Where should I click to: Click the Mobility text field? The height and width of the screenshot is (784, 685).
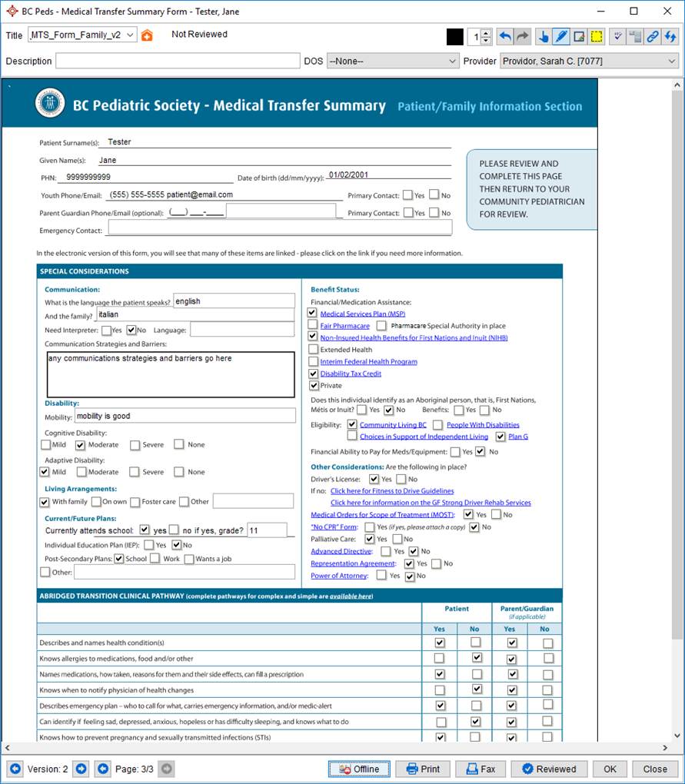point(185,416)
